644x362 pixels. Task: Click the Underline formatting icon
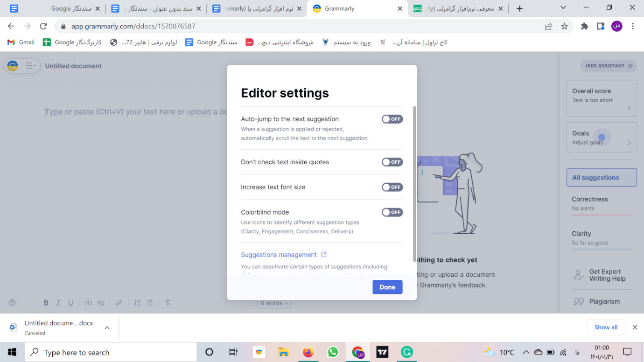point(70,303)
